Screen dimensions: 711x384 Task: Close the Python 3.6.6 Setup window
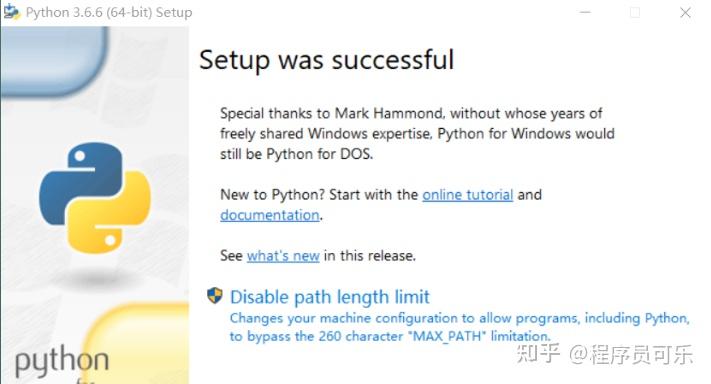(685, 13)
